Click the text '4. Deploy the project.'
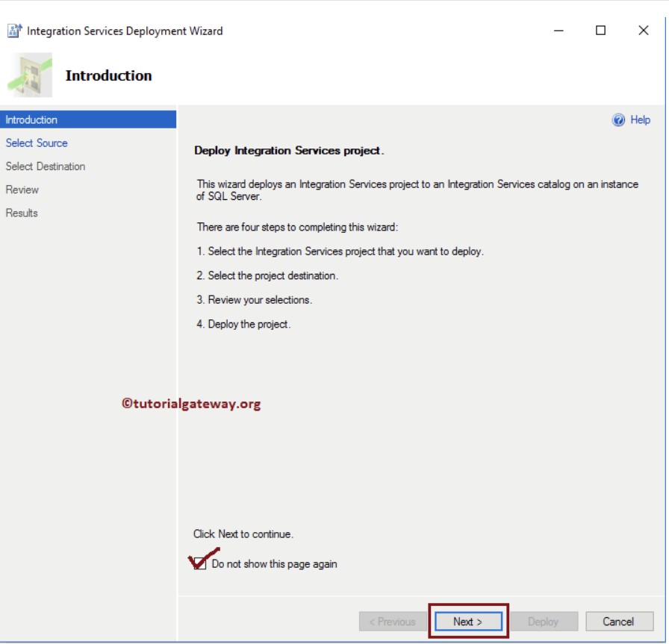 pyautogui.click(x=243, y=324)
